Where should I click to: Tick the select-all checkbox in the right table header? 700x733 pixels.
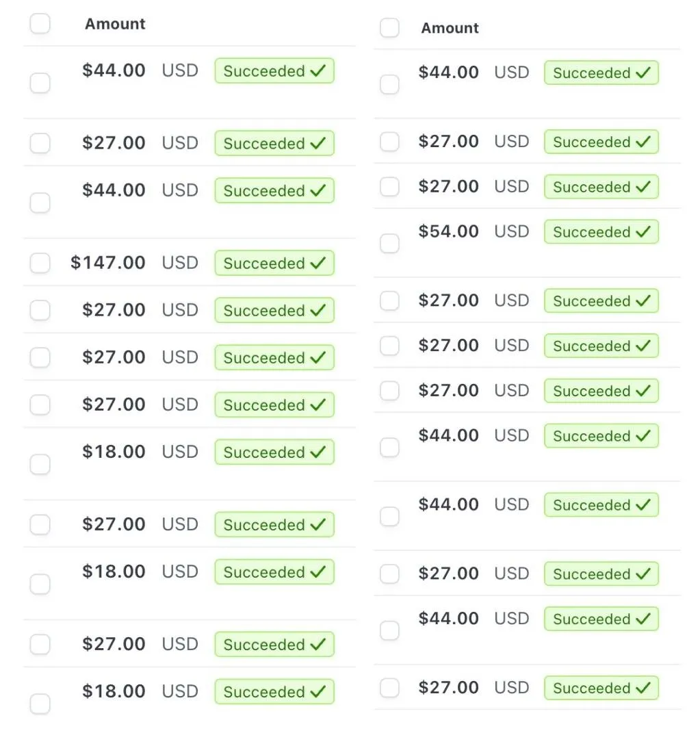389,28
